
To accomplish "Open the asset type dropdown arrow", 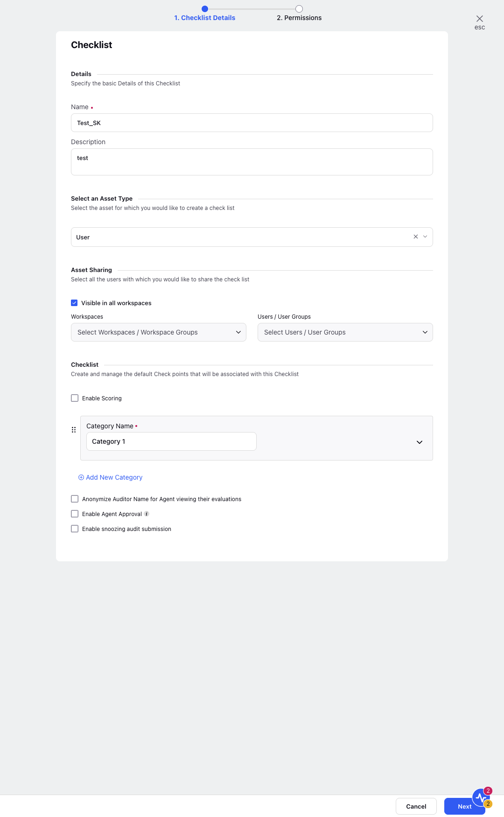I will (x=425, y=237).
